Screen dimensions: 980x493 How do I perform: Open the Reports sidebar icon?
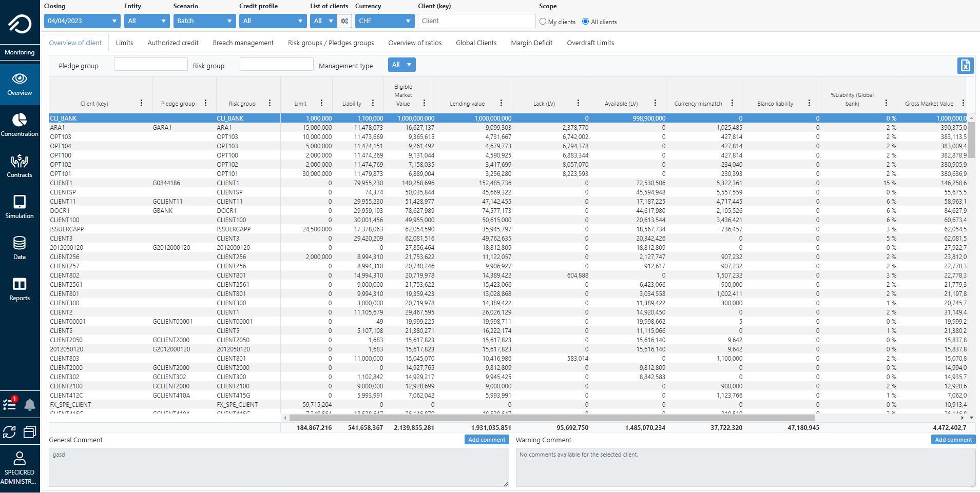pyautogui.click(x=20, y=284)
